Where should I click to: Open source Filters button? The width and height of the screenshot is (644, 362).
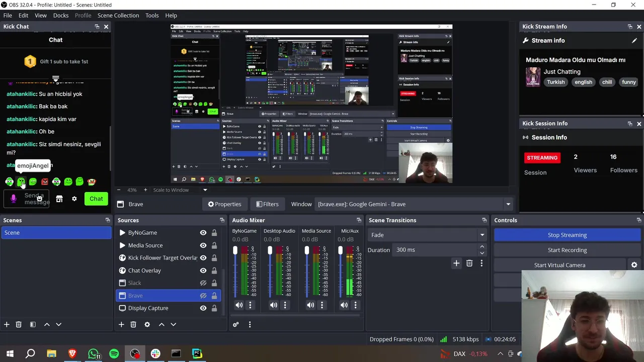click(x=267, y=204)
